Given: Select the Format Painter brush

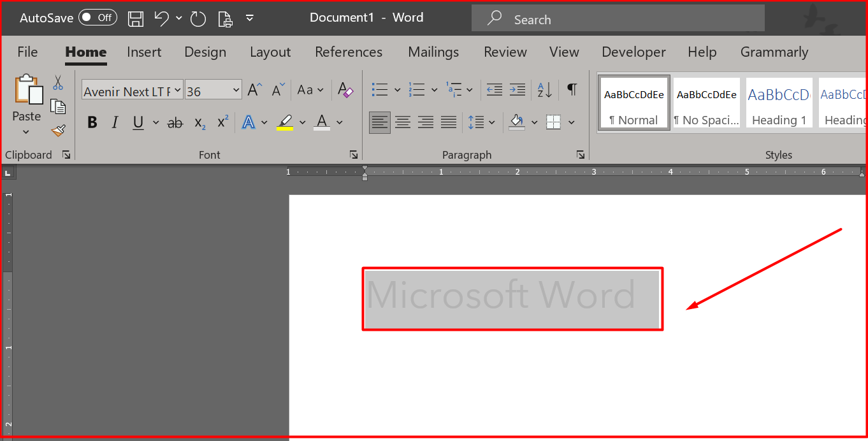Looking at the screenshot, I should 59,130.
